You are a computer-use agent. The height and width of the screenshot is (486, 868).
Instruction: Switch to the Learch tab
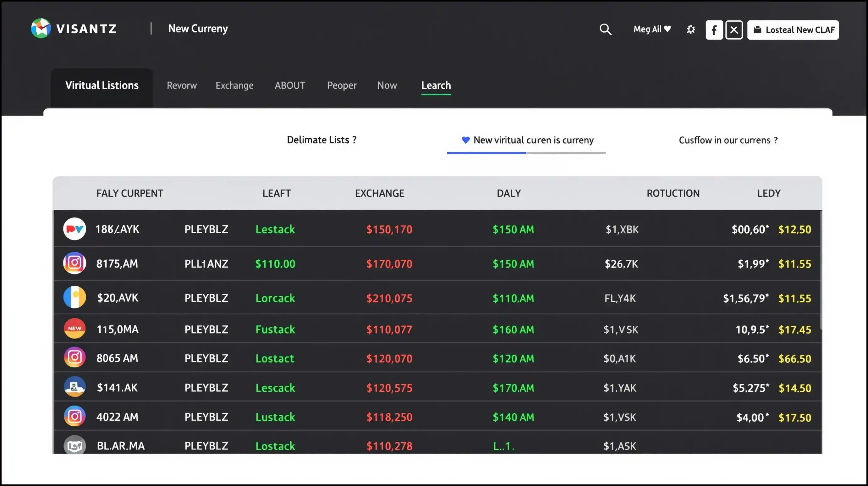[x=436, y=86]
